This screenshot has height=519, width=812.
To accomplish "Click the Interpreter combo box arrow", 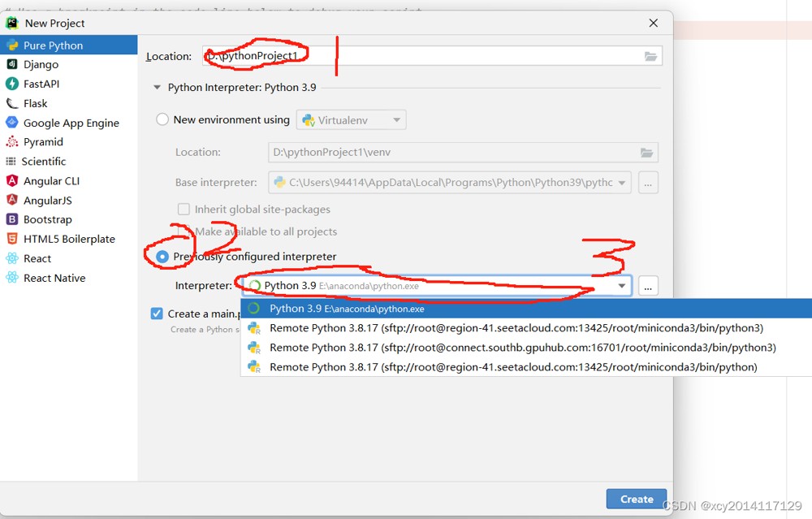I will pyautogui.click(x=621, y=286).
